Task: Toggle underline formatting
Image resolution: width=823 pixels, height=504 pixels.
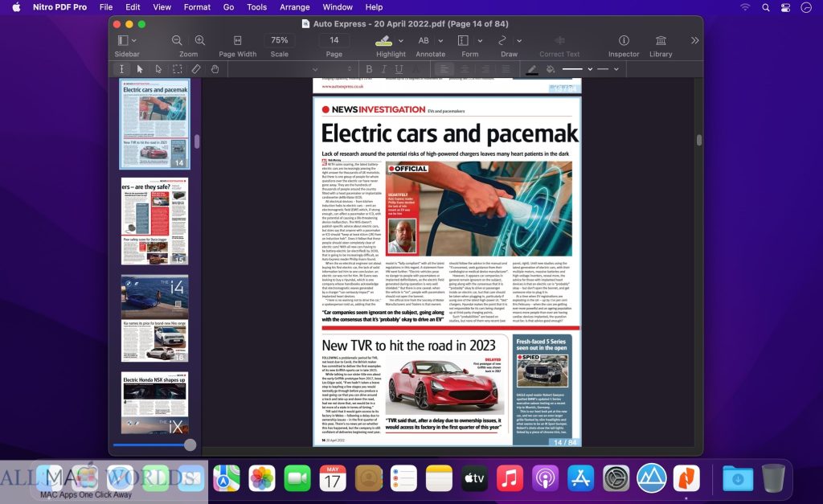Action: 399,69
